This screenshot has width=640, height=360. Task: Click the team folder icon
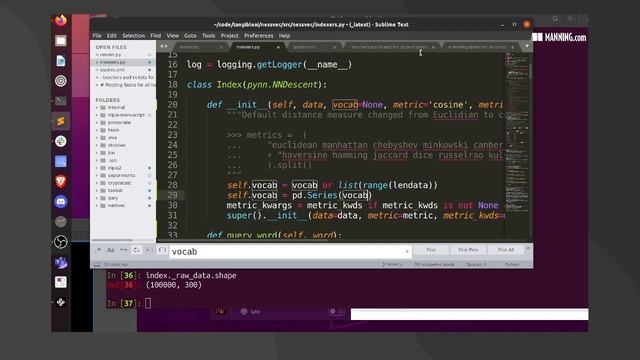pos(103,130)
